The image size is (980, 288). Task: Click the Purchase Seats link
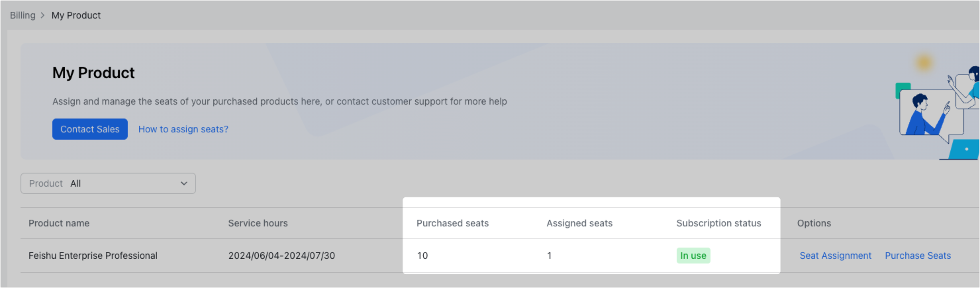tap(918, 256)
